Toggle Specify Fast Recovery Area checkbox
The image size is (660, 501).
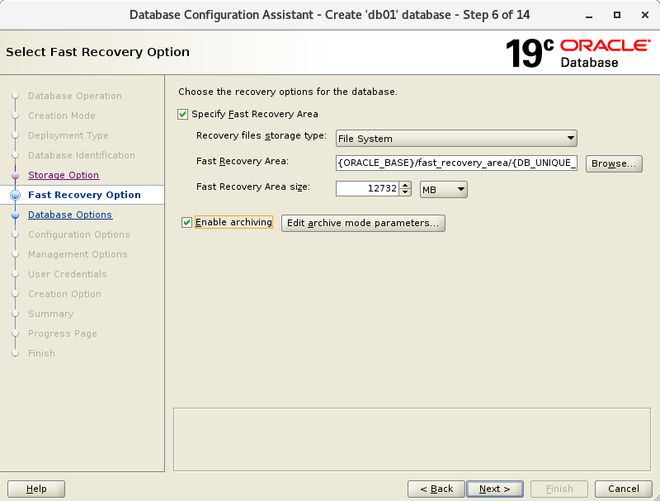[183, 114]
